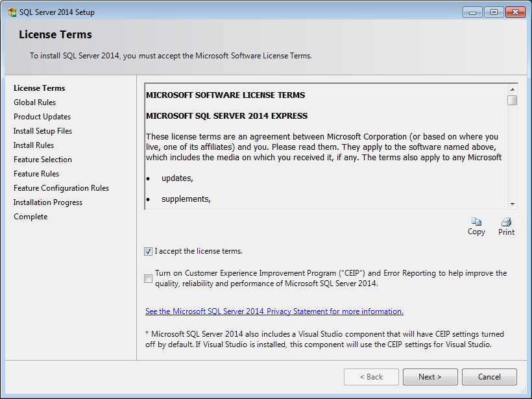The image size is (532, 399).
Task: Click the Next button
Action: point(430,377)
